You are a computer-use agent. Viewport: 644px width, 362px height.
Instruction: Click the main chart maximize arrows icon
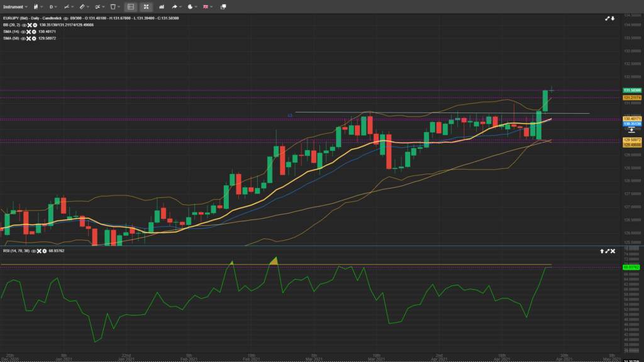(x=608, y=18)
